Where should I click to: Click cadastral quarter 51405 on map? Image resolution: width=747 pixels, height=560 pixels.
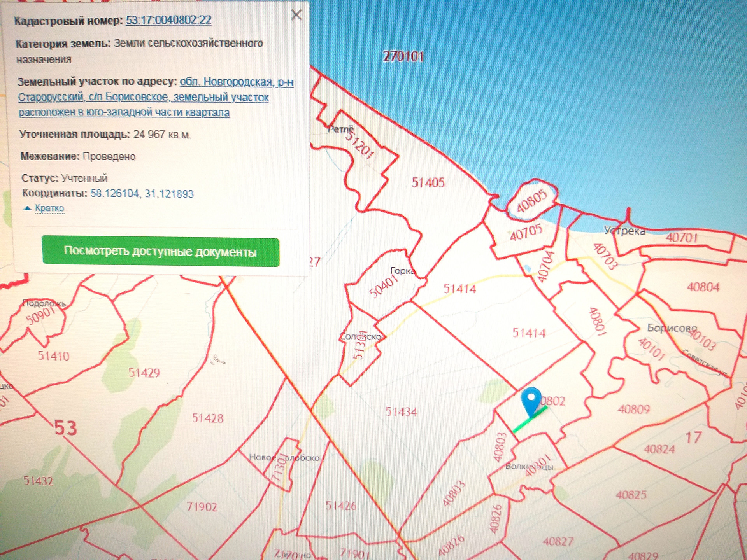(428, 183)
